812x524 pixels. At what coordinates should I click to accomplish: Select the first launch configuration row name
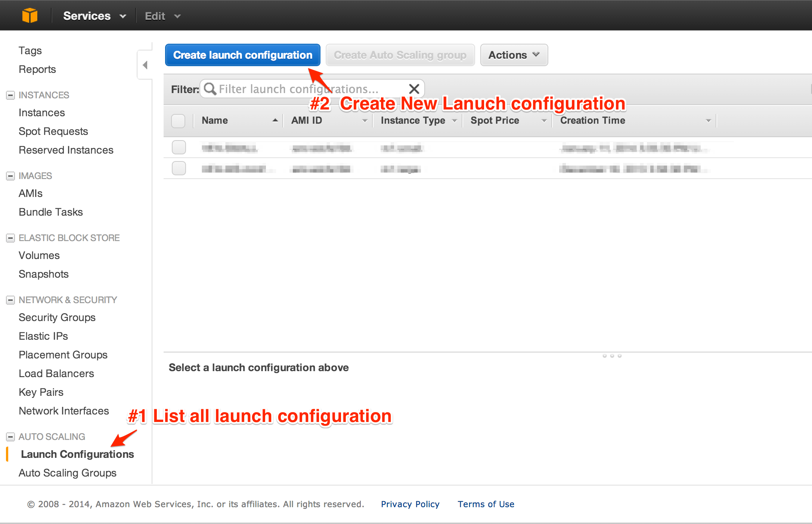click(x=229, y=148)
